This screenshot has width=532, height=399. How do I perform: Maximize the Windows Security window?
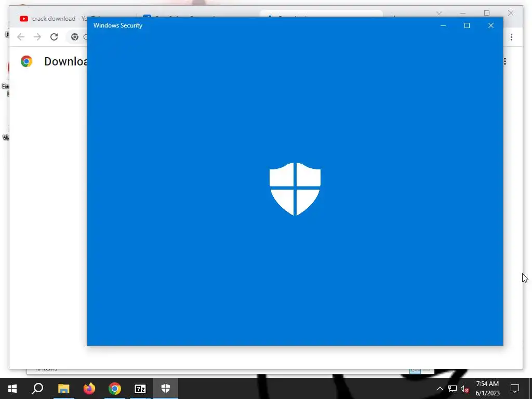[x=467, y=25]
